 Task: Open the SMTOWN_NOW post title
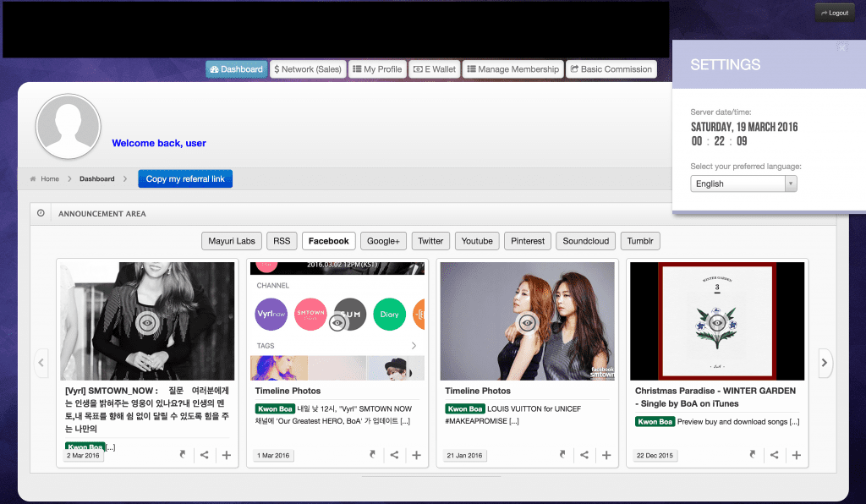pos(147,409)
